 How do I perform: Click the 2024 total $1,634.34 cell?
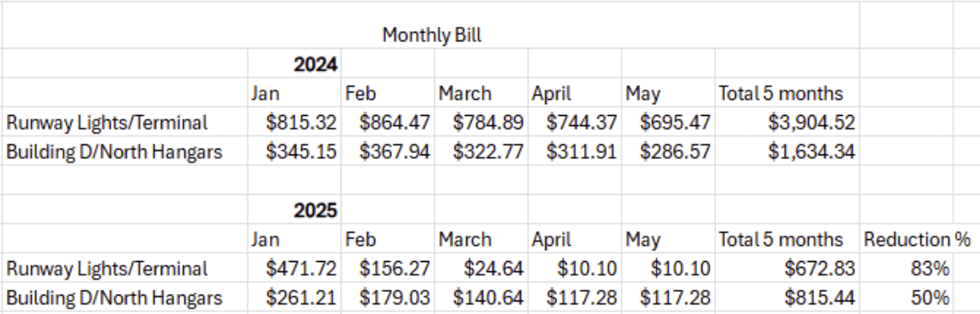point(788,151)
